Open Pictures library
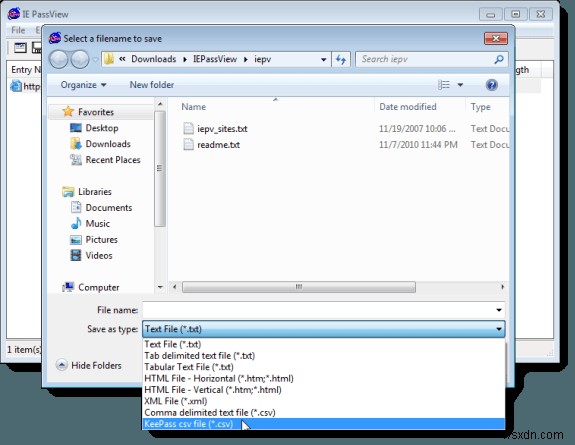575x445 pixels. coord(102,240)
